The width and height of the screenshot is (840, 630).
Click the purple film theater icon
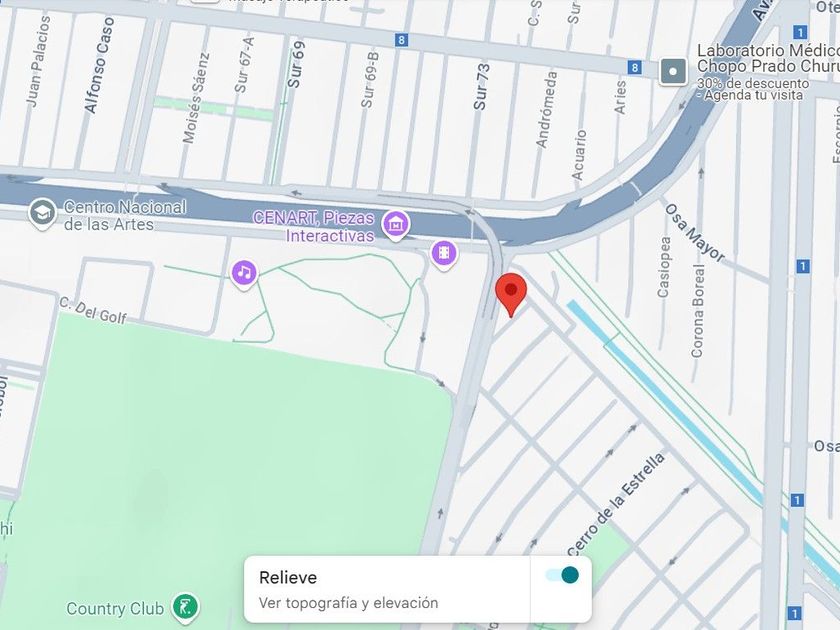(444, 253)
